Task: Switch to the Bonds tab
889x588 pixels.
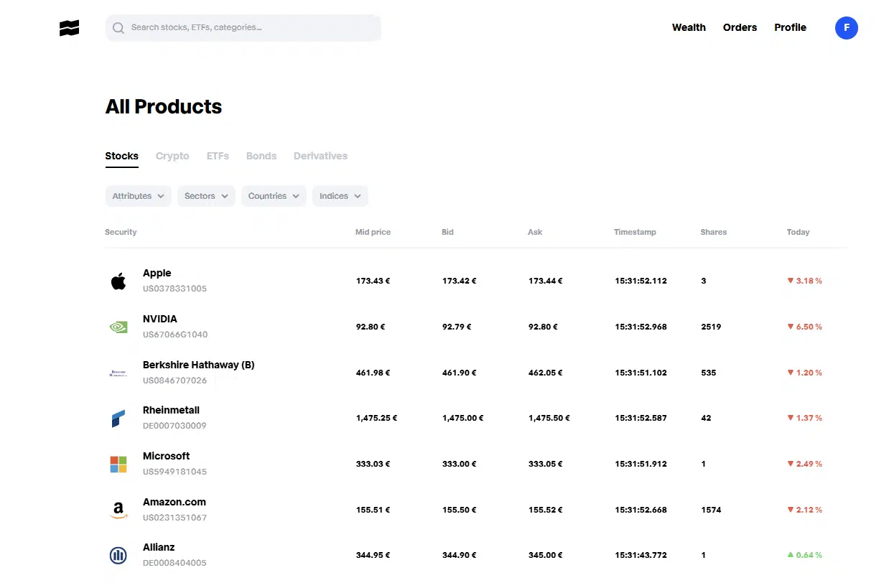Action: 261,156
